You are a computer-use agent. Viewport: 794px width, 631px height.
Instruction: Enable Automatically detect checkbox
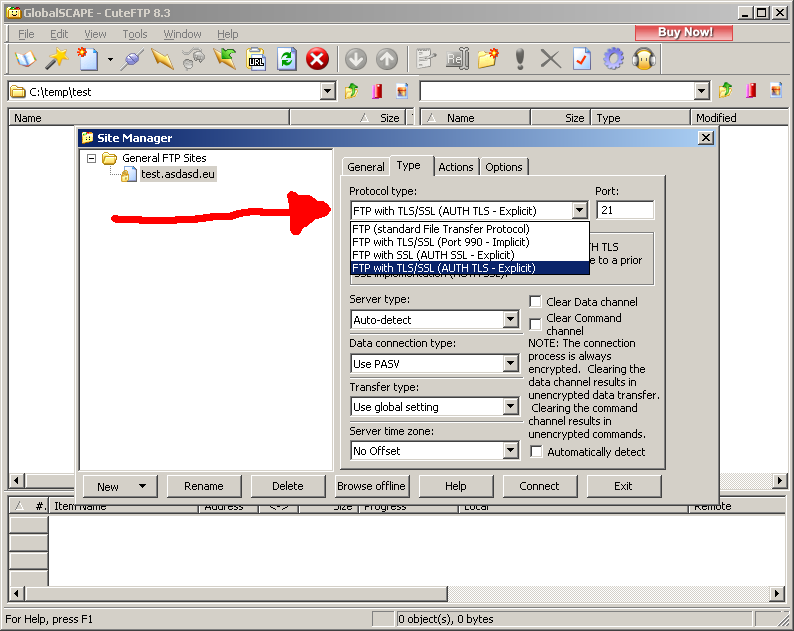coord(536,451)
